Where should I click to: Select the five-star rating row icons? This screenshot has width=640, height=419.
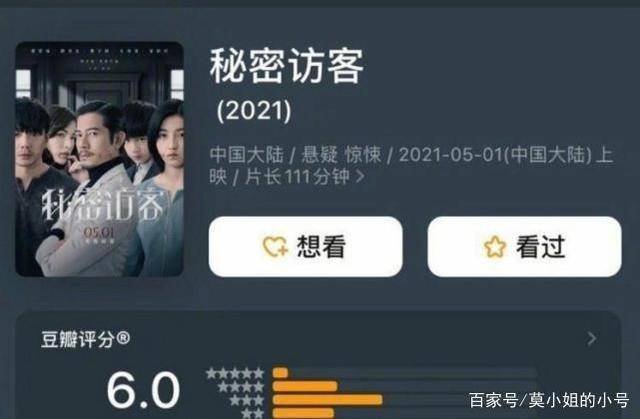point(235,373)
